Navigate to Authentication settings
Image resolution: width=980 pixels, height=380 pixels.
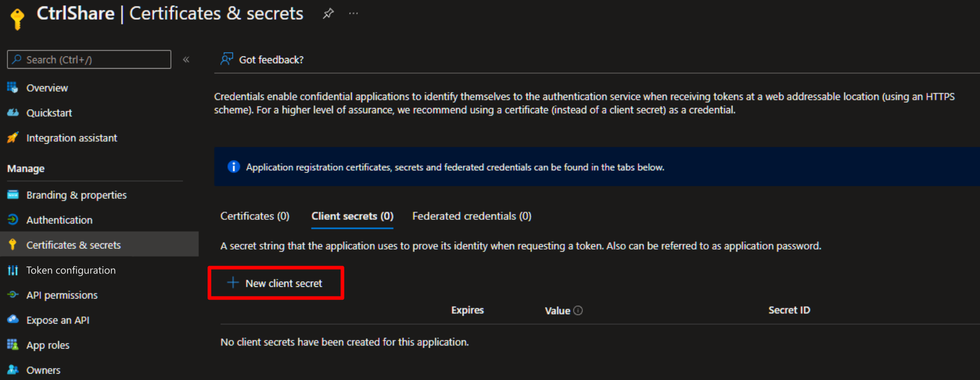tap(60, 220)
